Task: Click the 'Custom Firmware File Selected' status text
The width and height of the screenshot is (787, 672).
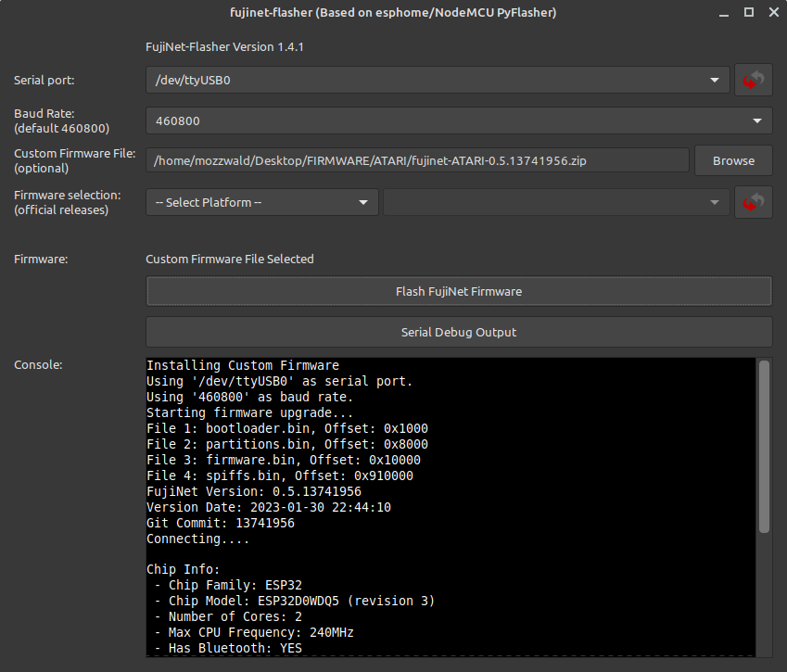Action: [x=230, y=260]
